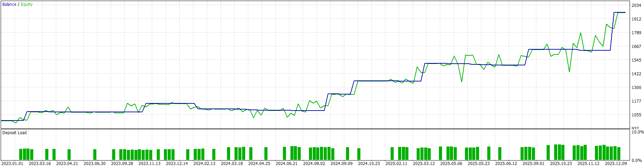Click the 2025.11.12 date label
The image size is (644, 166).
pos(588,164)
